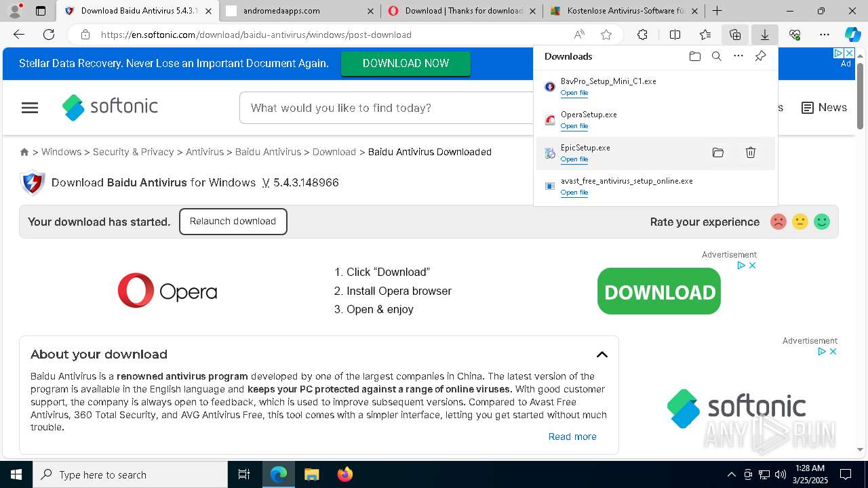The image size is (868, 488).
Task: Open the Extensions puzzle icon
Action: point(642,35)
